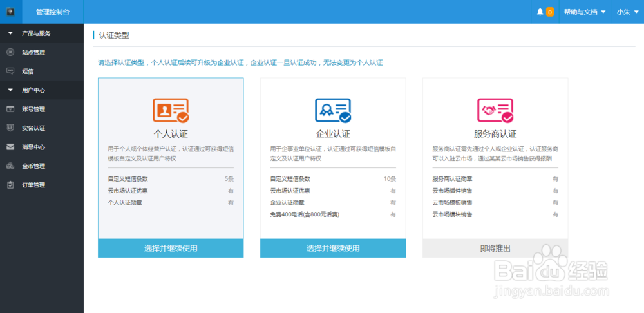Click 个人认证勋章 row

171,202
